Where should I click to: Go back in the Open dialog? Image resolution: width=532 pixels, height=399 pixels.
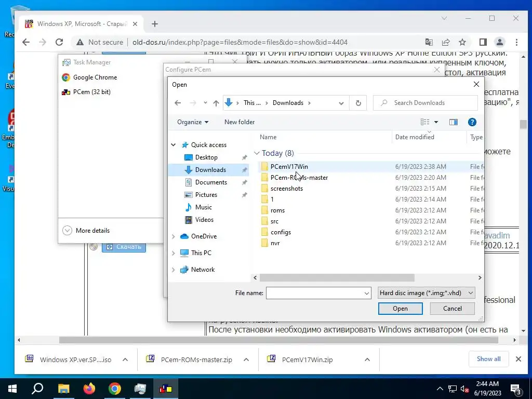click(x=178, y=103)
